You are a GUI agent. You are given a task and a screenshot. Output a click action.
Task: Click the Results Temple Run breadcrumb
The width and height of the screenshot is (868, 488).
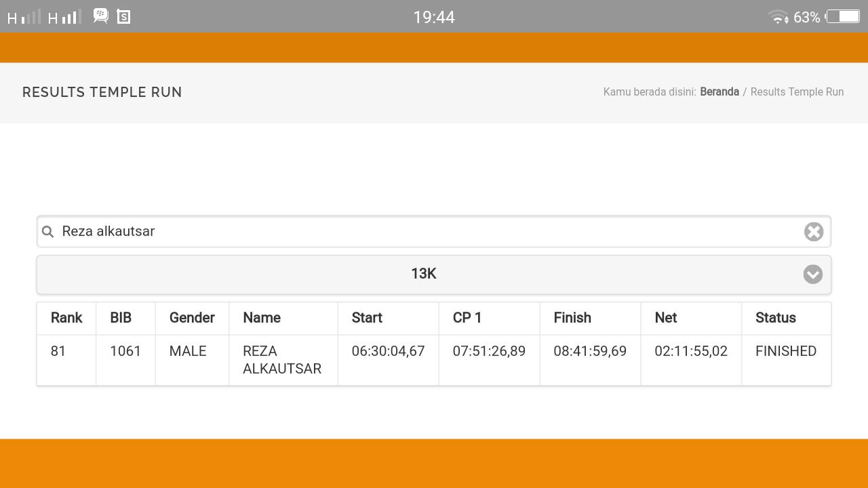pos(797,92)
